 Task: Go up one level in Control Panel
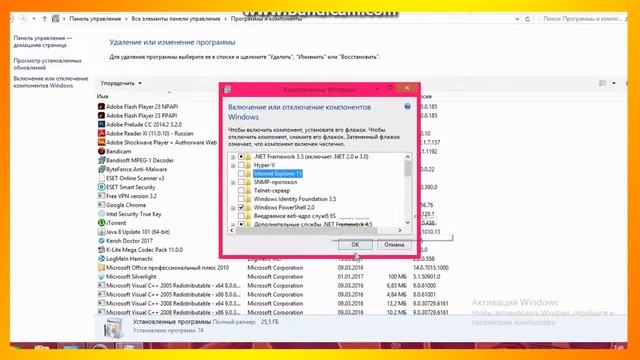44,19
